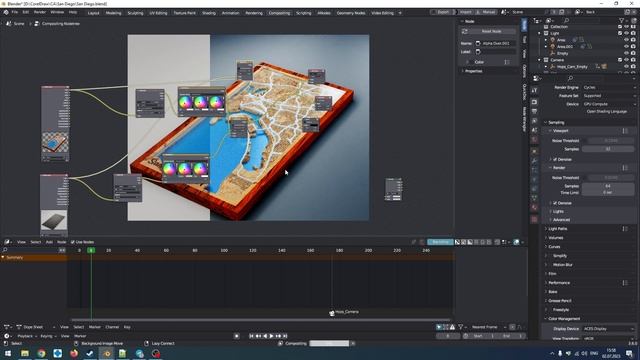Toggle Only Show Selected arrow icon
The width and height of the screenshot is (640, 360).
(439, 327)
